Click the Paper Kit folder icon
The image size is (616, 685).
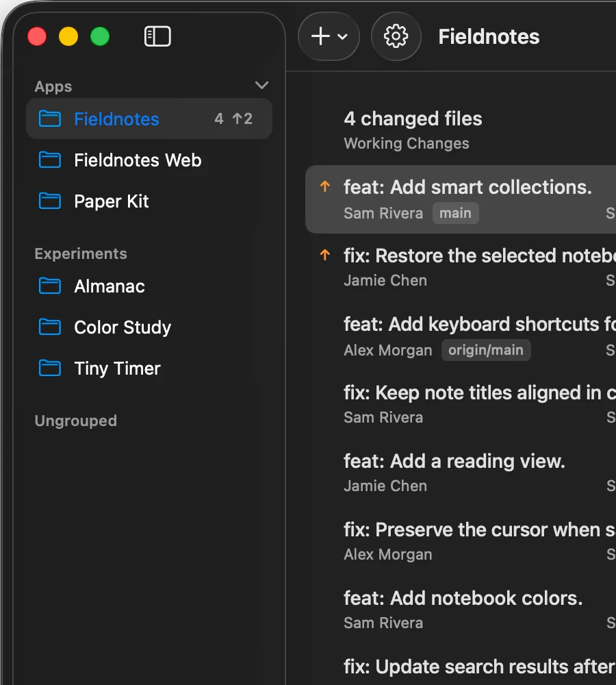coord(50,201)
